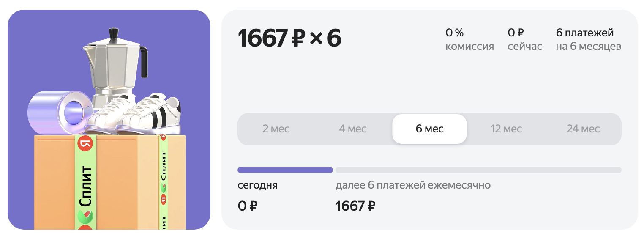Click the 1667 ₽ × 6 headline price

[289, 38]
